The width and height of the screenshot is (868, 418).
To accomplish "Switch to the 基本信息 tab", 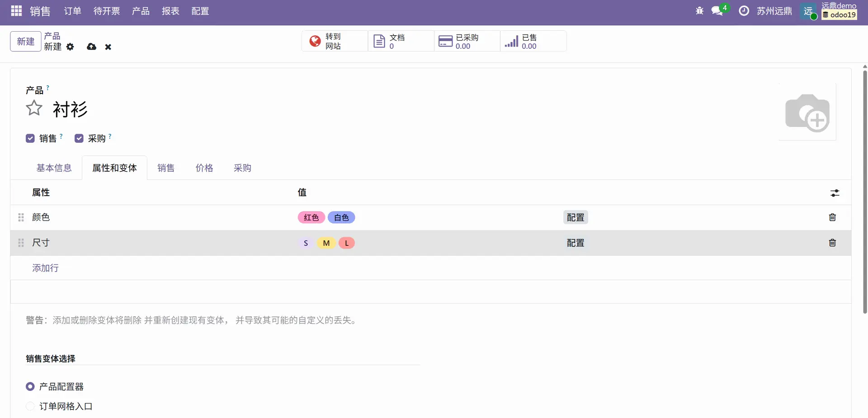I will pos(54,168).
